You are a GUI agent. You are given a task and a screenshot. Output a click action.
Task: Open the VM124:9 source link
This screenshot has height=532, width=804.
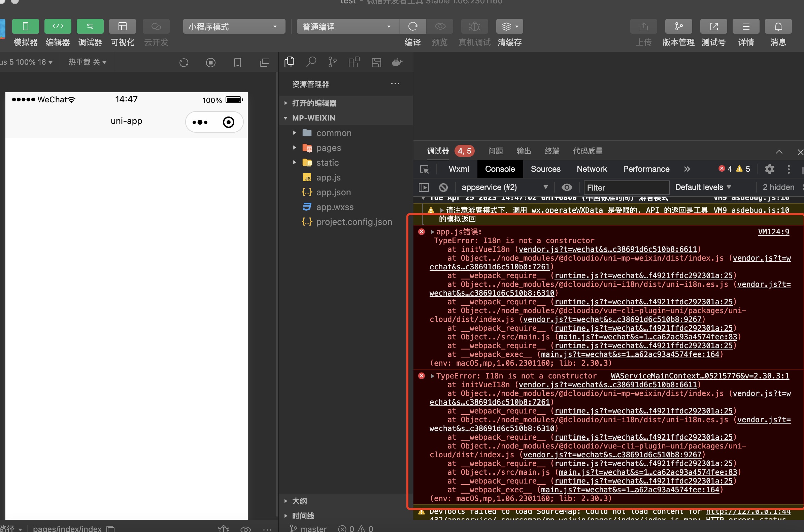point(773,232)
